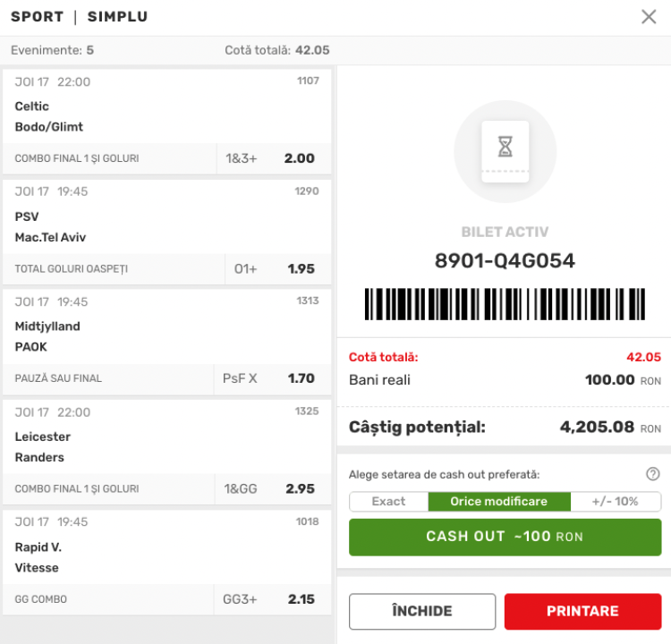The height and width of the screenshot is (644, 671).
Task: Choose the +/- 10% cash out setting
Action: (x=616, y=502)
